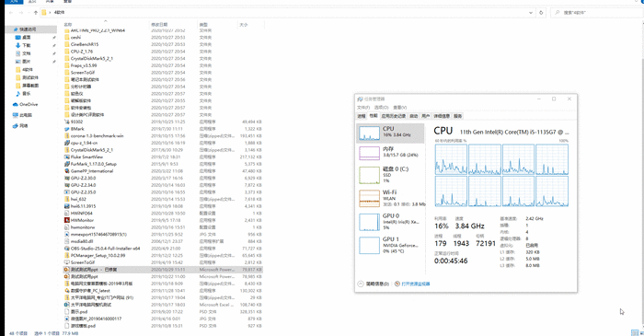Select the GPU 0 Intel Iris graph

pos(390,222)
